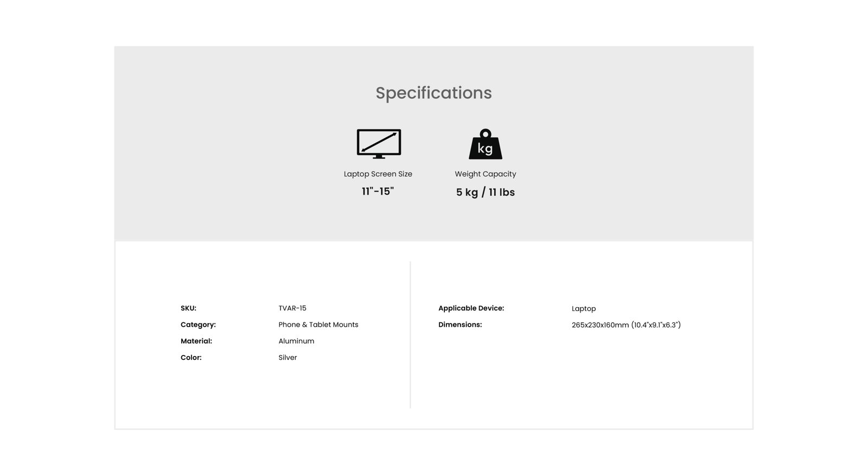The image size is (868, 476).
Task: Click the Dimensions label
Action: (460, 325)
